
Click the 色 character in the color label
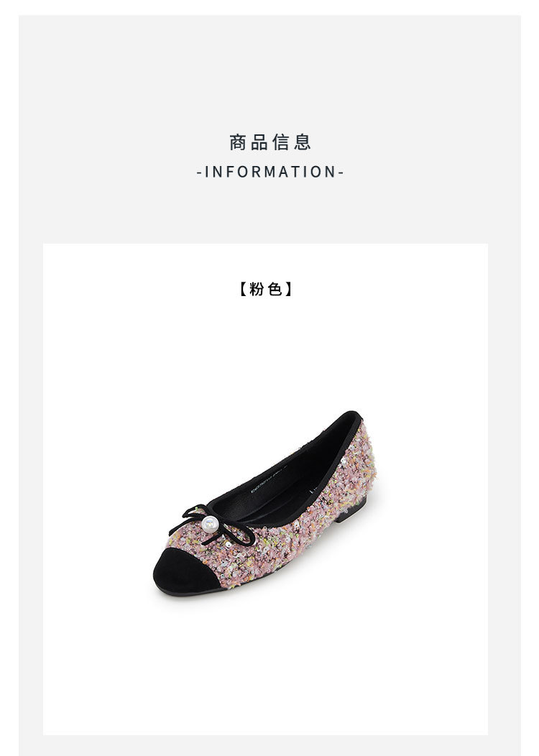[x=275, y=289]
